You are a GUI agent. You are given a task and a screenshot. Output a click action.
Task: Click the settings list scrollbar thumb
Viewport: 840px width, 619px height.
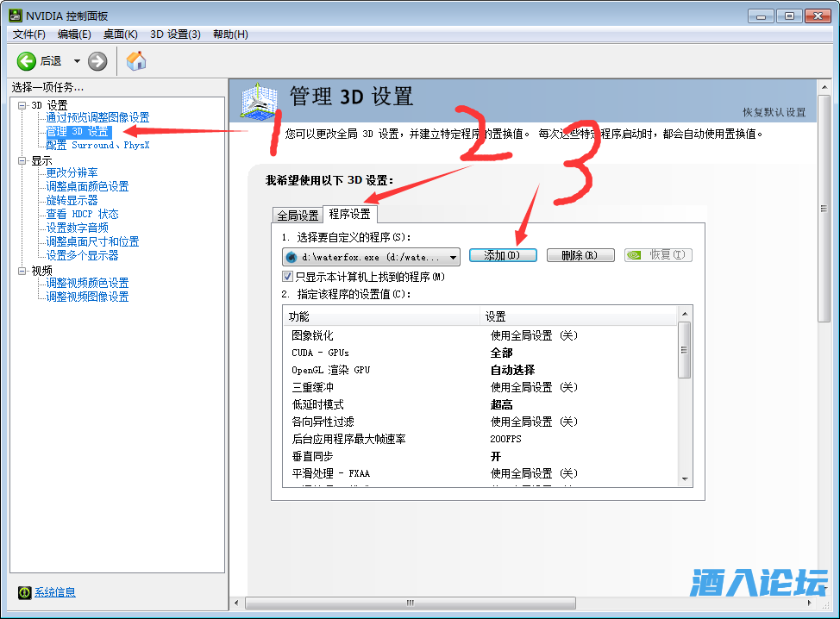(684, 350)
